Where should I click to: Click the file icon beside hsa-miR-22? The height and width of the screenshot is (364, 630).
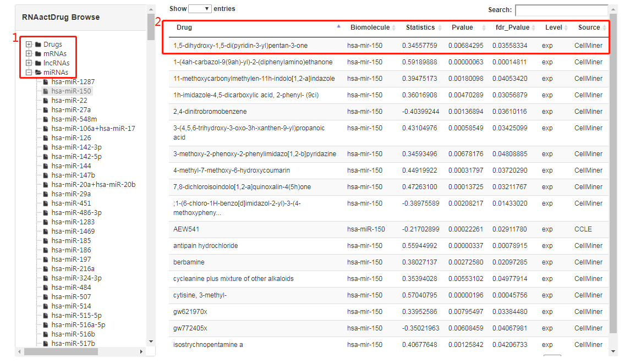click(x=46, y=101)
